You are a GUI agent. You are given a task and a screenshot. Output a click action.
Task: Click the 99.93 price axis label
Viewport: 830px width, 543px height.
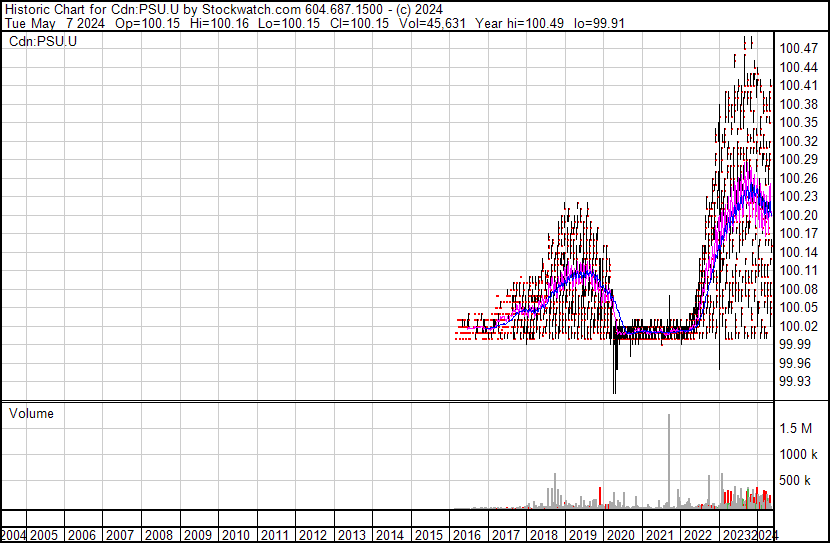795,382
